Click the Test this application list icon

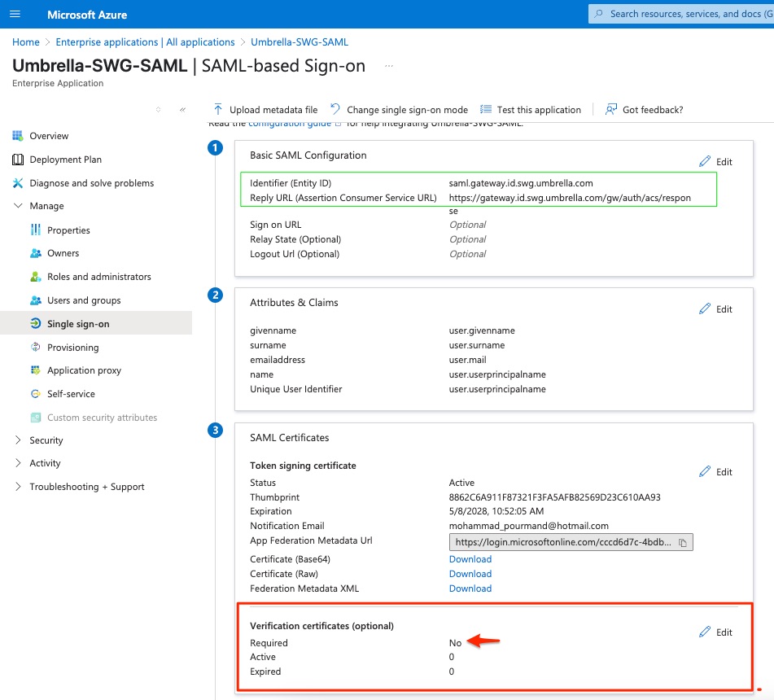click(486, 109)
